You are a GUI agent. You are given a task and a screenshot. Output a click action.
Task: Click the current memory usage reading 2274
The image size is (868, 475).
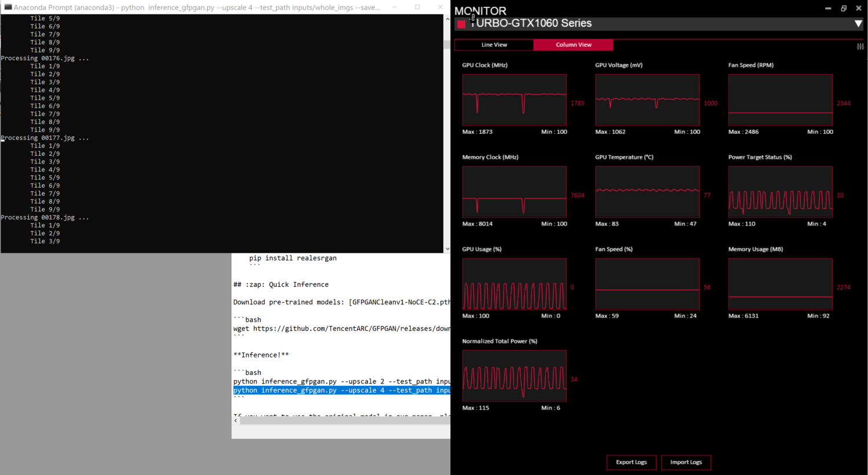point(844,288)
